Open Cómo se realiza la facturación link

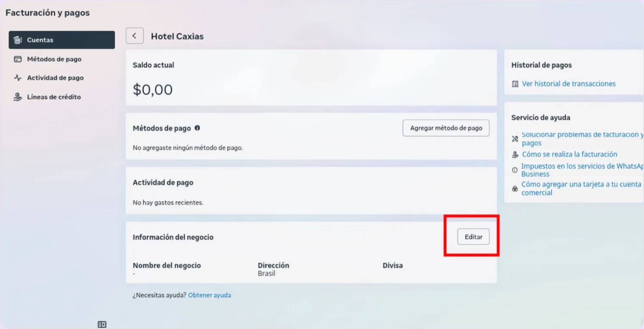point(569,155)
